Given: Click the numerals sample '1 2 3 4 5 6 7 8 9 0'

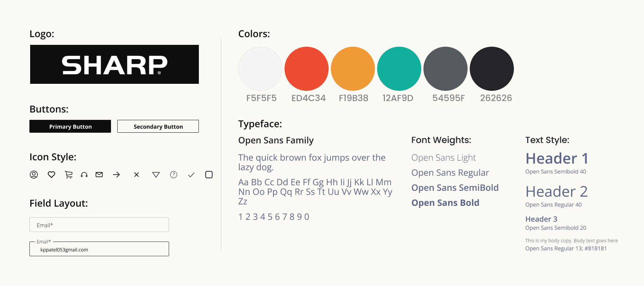Looking at the screenshot, I should 274,217.
